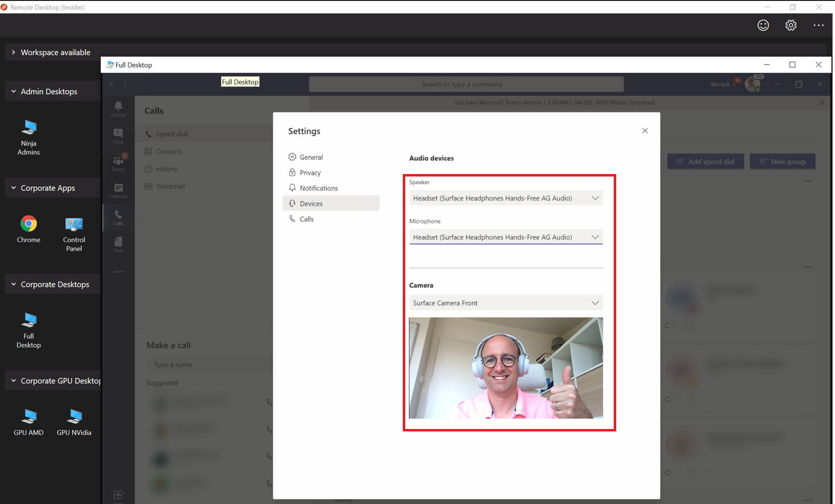Click the Add speed dial button

(x=705, y=161)
